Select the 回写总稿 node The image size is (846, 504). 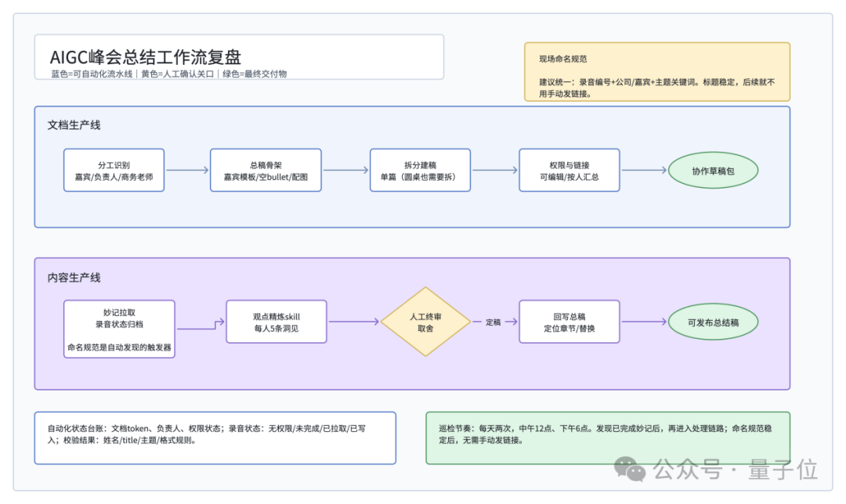click(x=569, y=322)
